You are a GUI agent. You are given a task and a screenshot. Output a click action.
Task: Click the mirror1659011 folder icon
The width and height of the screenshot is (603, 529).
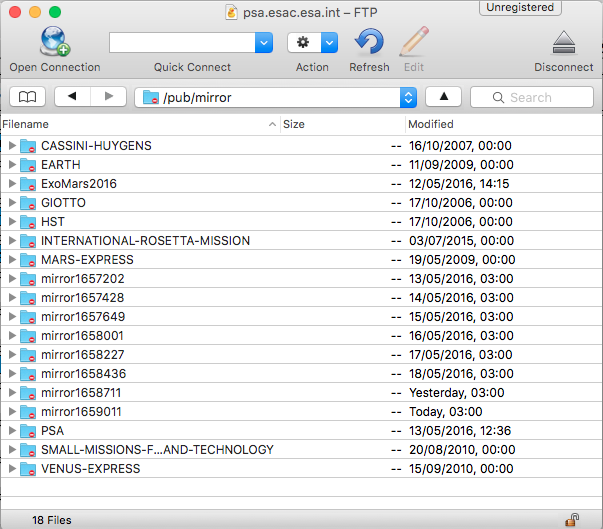point(28,412)
